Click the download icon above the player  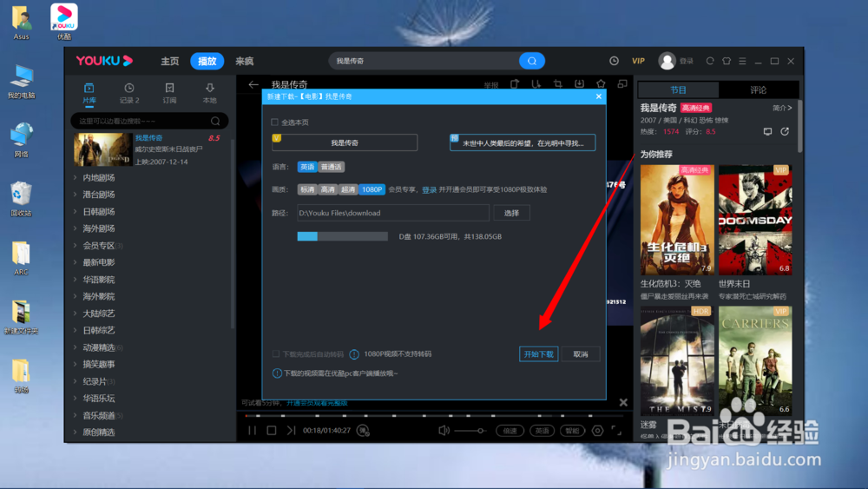pyautogui.click(x=579, y=83)
